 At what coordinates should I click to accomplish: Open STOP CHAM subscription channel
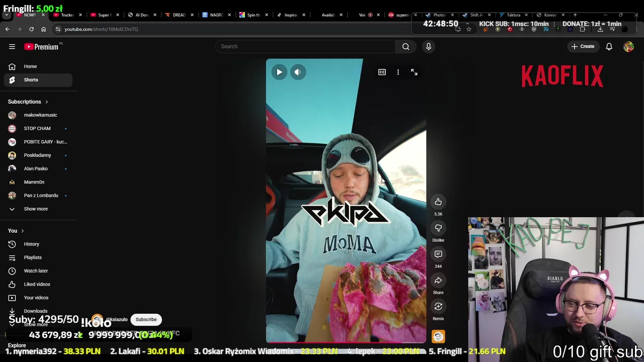pos(38,128)
